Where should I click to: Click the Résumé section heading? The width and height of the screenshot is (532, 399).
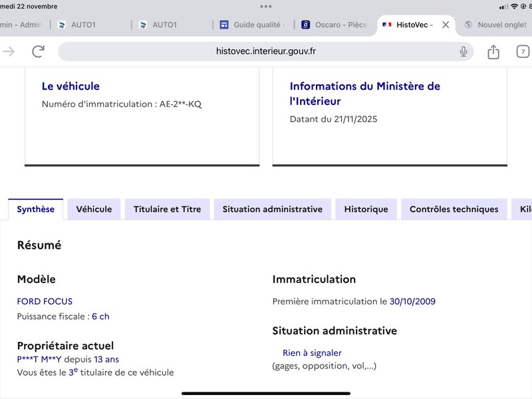pos(39,245)
